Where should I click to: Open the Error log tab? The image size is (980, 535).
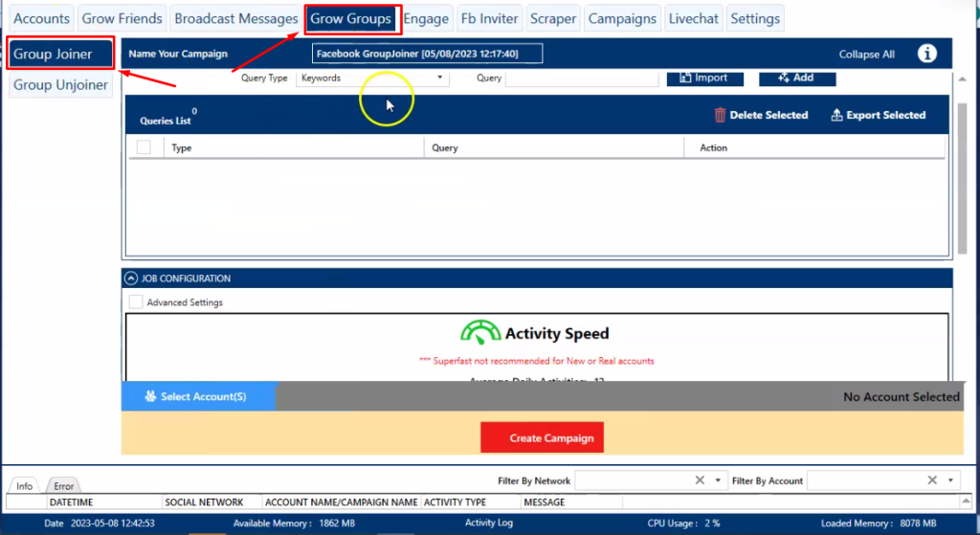tap(63, 486)
